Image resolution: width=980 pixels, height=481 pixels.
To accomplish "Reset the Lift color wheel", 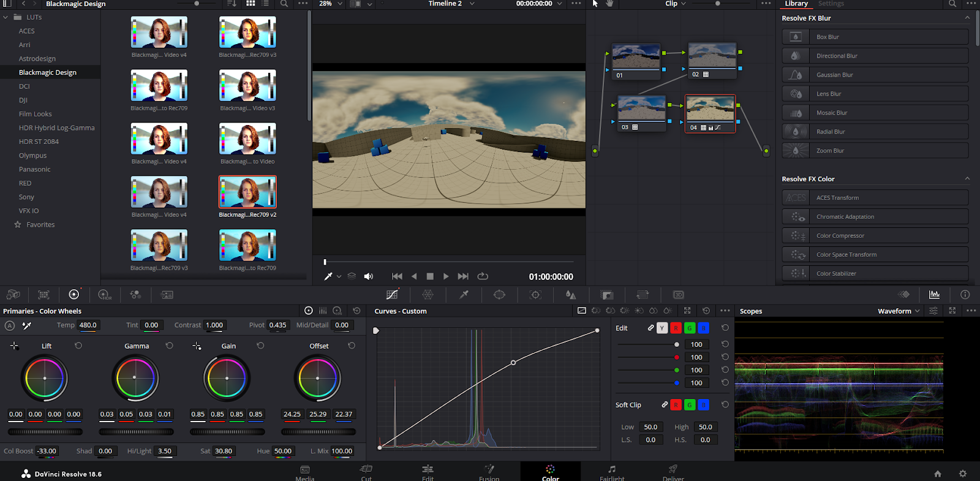I will [x=78, y=346].
